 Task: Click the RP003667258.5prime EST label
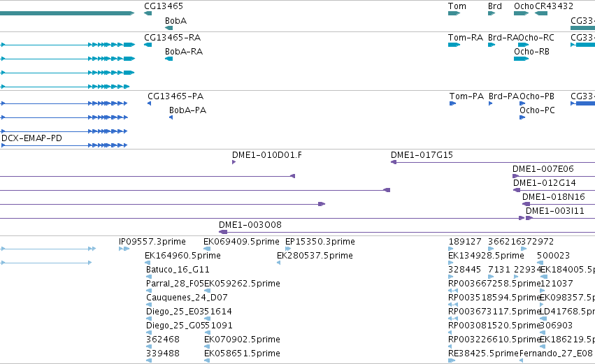(x=494, y=284)
